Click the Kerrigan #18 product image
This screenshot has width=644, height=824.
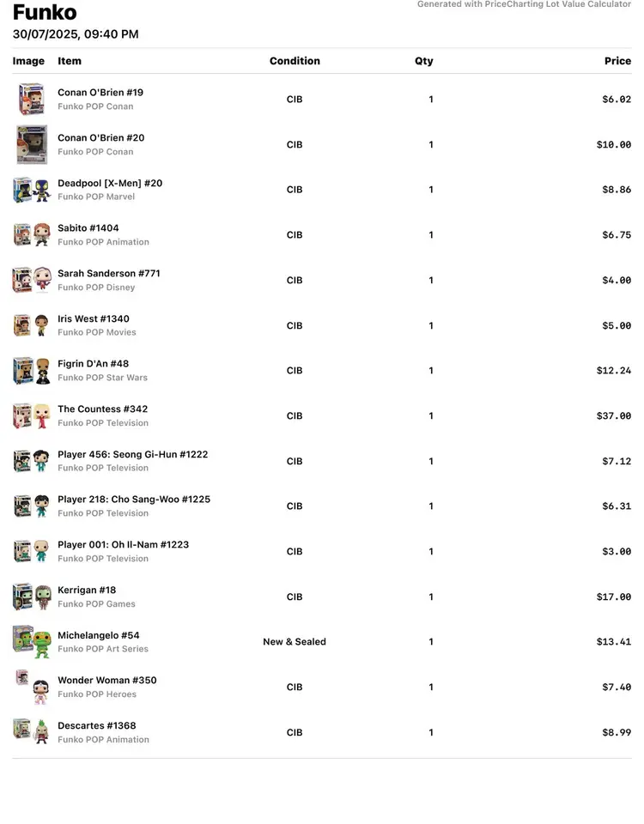click(x=31, y=597)
